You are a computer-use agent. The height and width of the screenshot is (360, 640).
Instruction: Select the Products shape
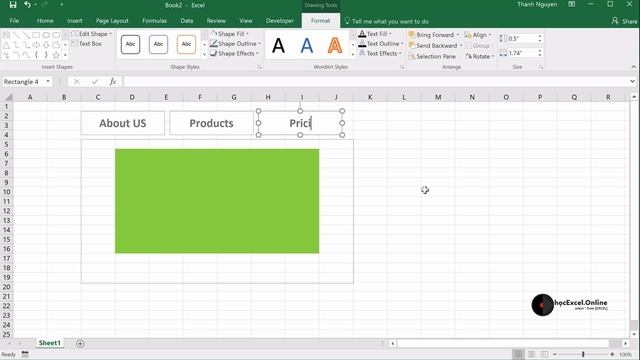coord(211,123)
